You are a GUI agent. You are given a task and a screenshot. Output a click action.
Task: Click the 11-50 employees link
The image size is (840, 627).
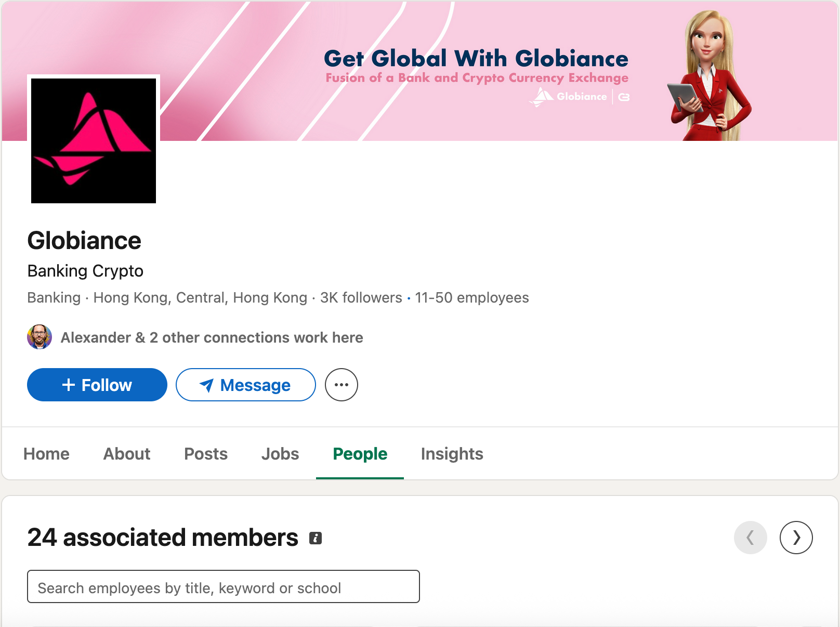471,297
